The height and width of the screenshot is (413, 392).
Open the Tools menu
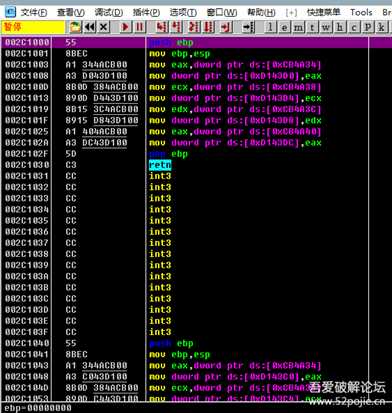(x=361, y=13)
